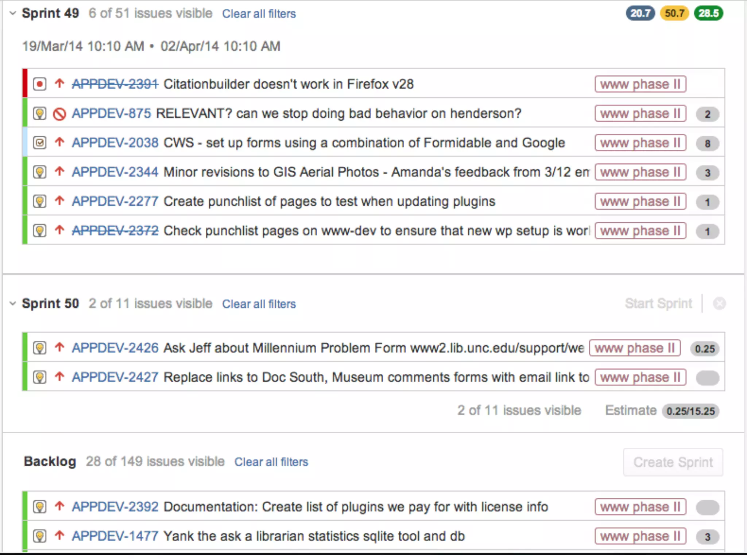The height and width of the screenshot is (560, 747).
Task: Clear all filters in Backlog
Action: [271, 462]
